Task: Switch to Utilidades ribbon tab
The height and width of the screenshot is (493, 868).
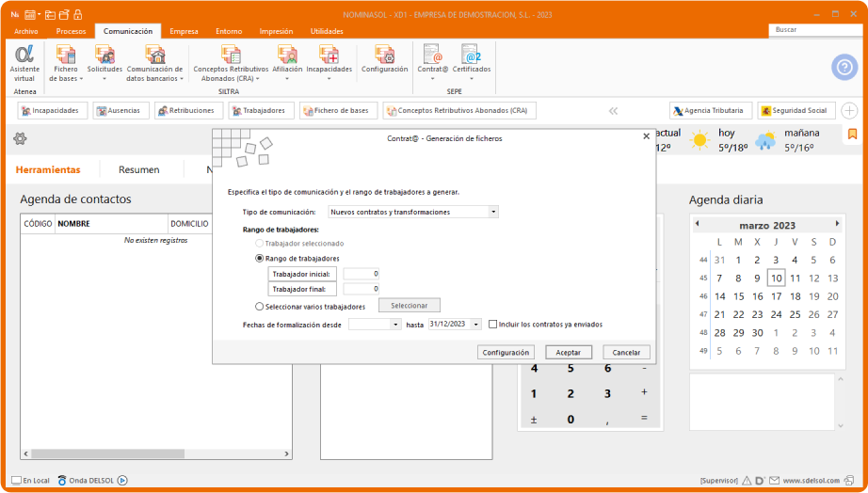Action: click(327, 32)
